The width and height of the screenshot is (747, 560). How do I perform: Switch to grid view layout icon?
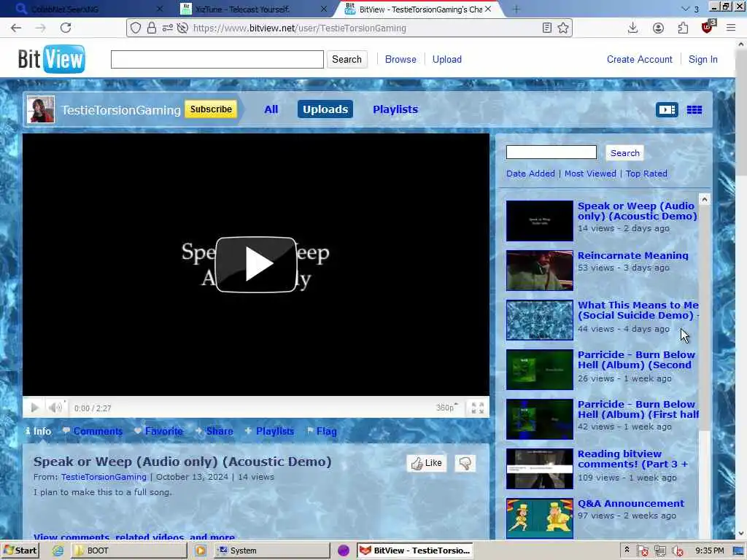[x=694, y=110]
